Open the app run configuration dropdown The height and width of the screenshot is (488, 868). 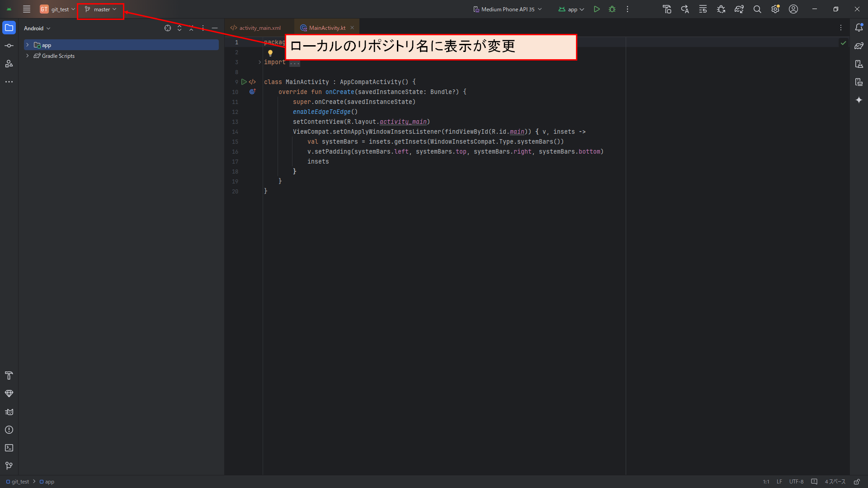coord(571,9)
